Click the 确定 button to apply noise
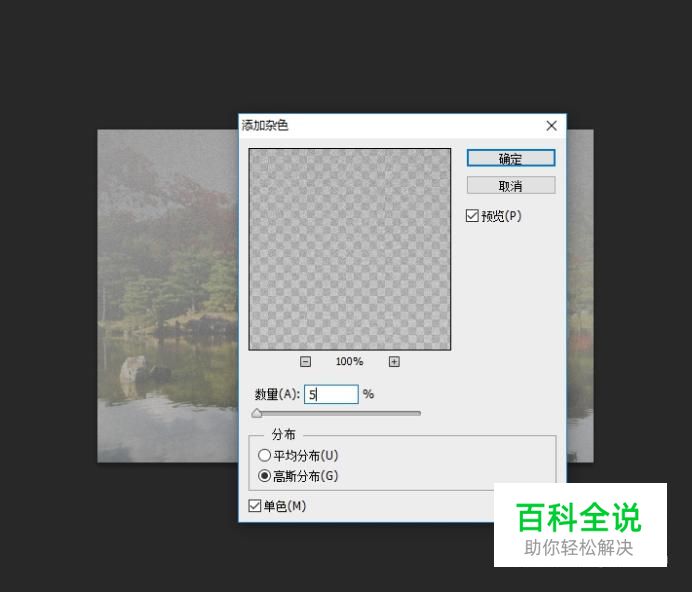The height and width of the screenshot is (592, 692). tap(511, 158)
